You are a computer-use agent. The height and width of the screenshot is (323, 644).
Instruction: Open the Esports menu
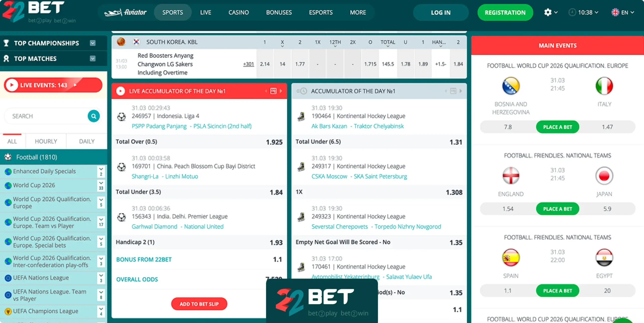pyautogui.click(x=321, y=12)
